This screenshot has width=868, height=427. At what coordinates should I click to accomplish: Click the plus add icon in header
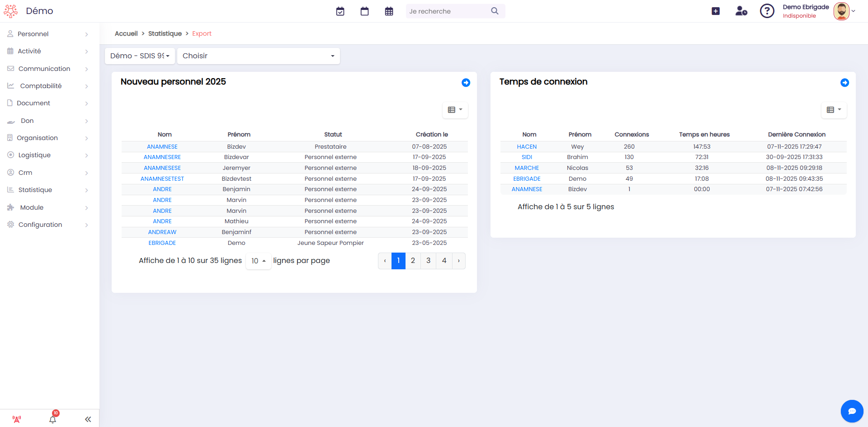[x=715, y=11]
